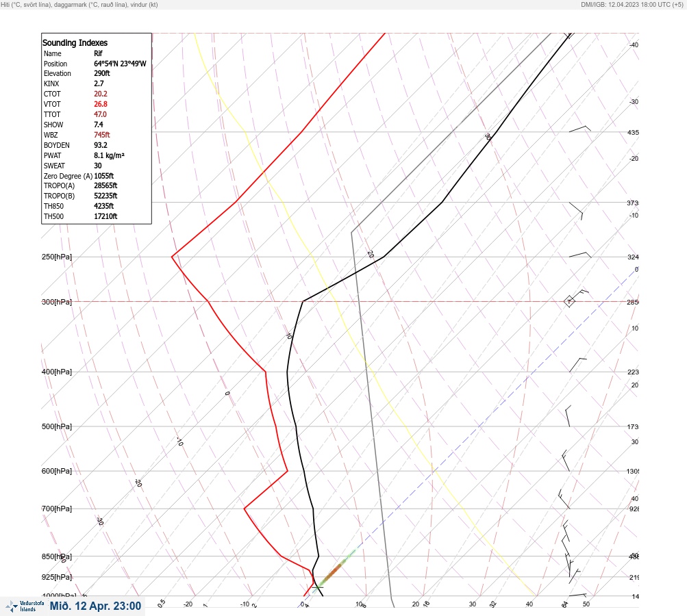
Task: Click the '600[hPa]' pressure label
Action: pos(57,471)
